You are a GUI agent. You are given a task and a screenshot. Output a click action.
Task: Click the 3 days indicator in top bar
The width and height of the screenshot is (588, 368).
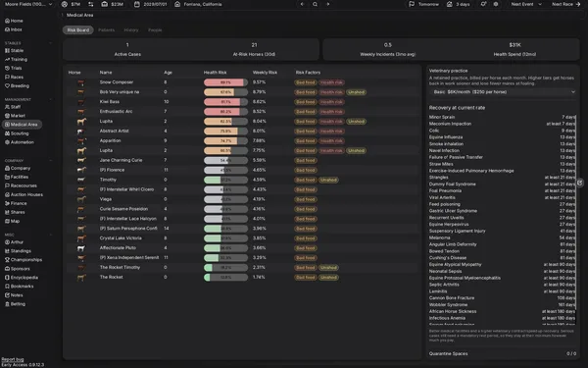(x=459, y=4)
